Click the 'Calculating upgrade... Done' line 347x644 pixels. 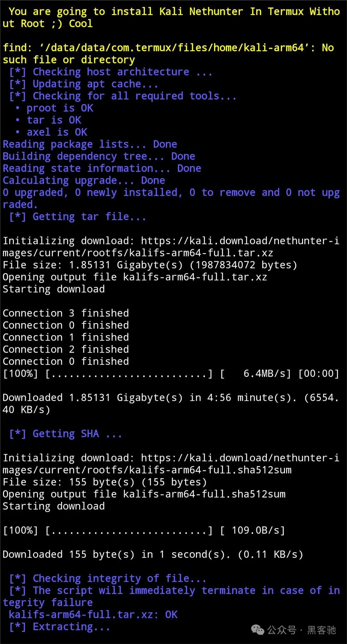point(84,180)
